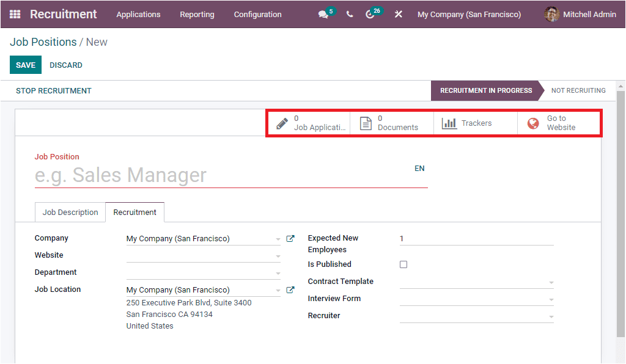The height and width of the screenshot is (364, 626).
Task: Click STOP RECRUITMENT
Action: [x=53, y=90]
